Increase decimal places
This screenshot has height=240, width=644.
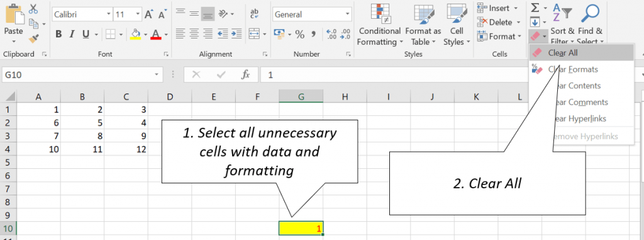(331, 34)
